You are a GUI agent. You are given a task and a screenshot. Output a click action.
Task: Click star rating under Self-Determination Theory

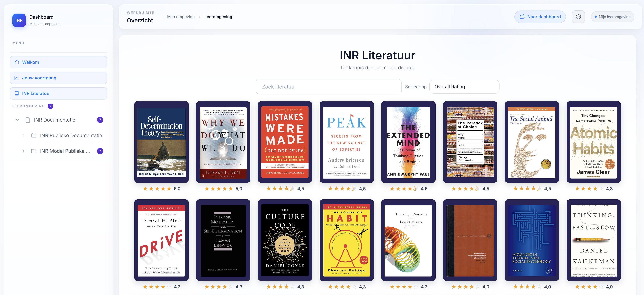[x=157, y=189]
